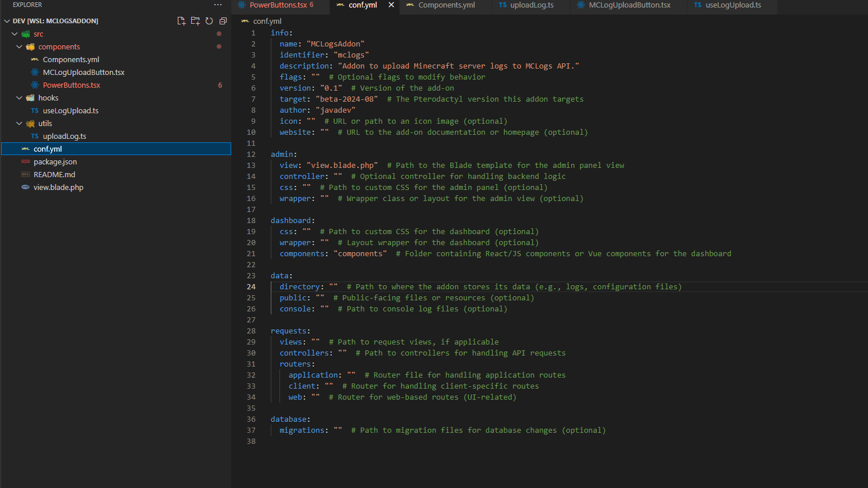The image size is (868, 488).
Task: Collapse the DEV [WSL: MCLOGSADDON] root section
Action: point(7,21)
